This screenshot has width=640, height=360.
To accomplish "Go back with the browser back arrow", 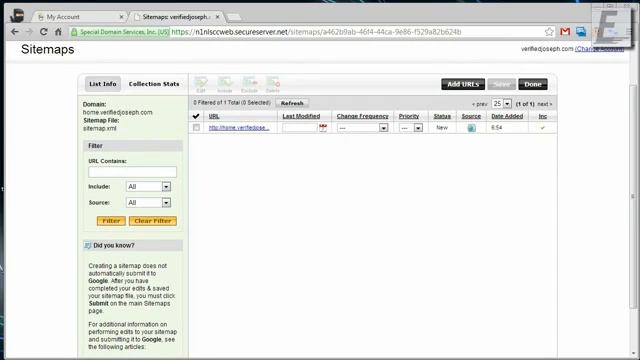I will click(x=15, y=32).
